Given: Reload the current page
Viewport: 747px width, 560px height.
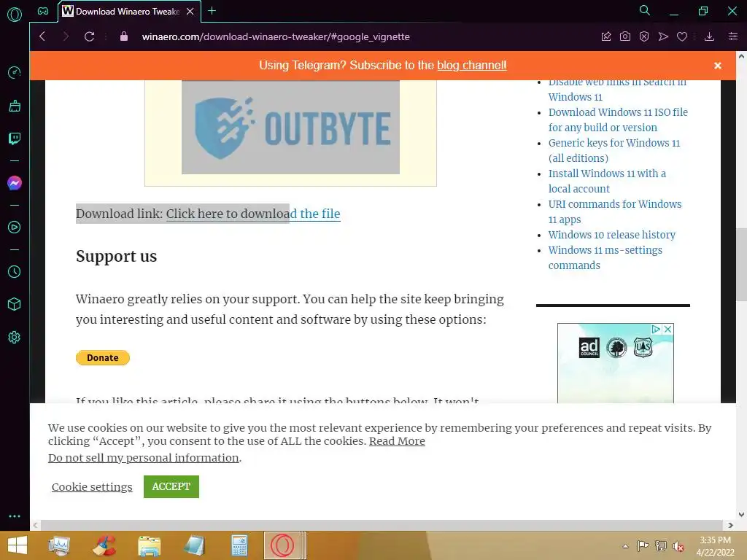Looking at the screenshot, I should [x=89, y=36].
